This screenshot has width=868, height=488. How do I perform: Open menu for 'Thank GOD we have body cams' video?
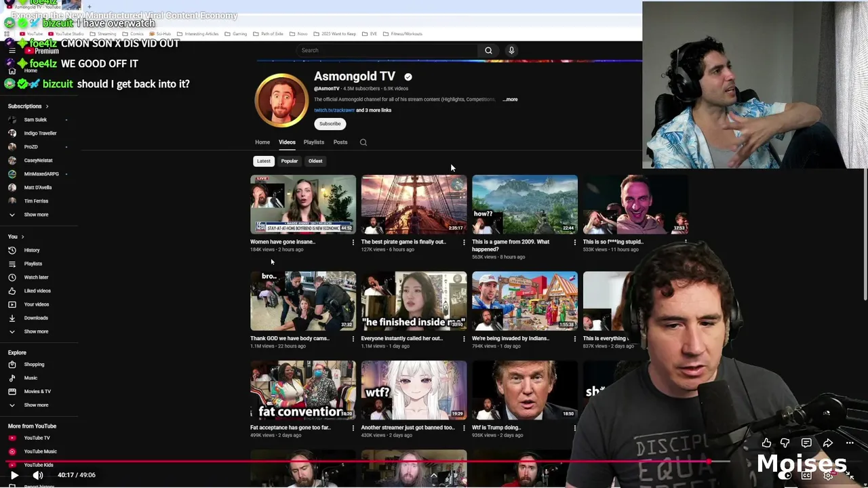coord(353,339)
